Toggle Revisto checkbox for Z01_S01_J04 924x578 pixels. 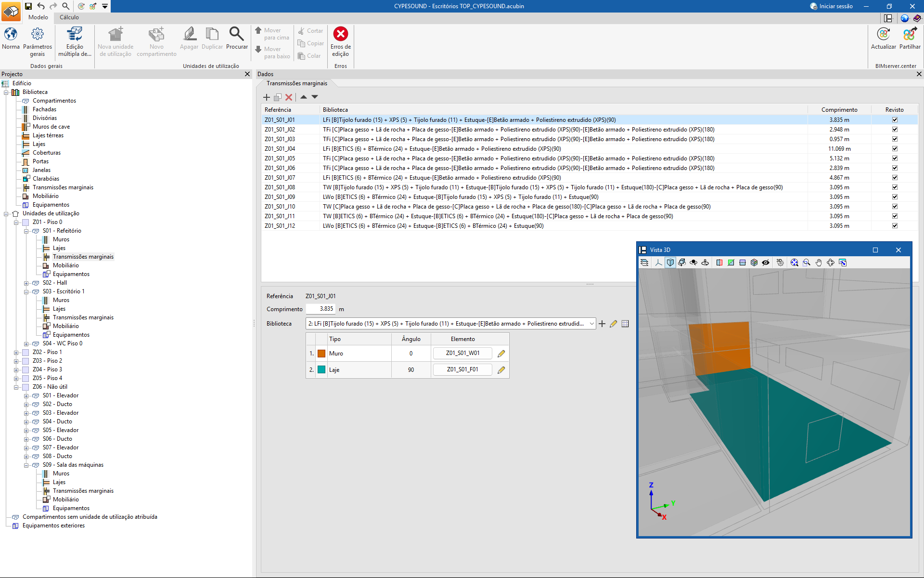click(895, 149)
